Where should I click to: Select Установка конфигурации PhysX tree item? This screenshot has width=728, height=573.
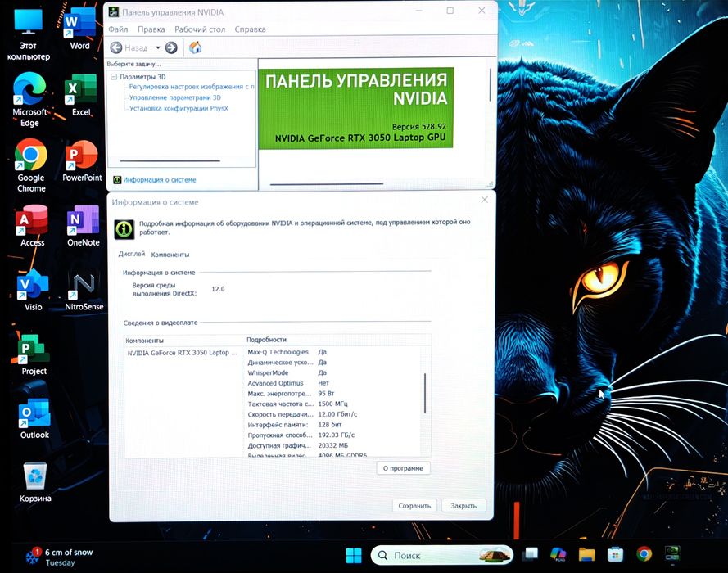pos(179,108)
